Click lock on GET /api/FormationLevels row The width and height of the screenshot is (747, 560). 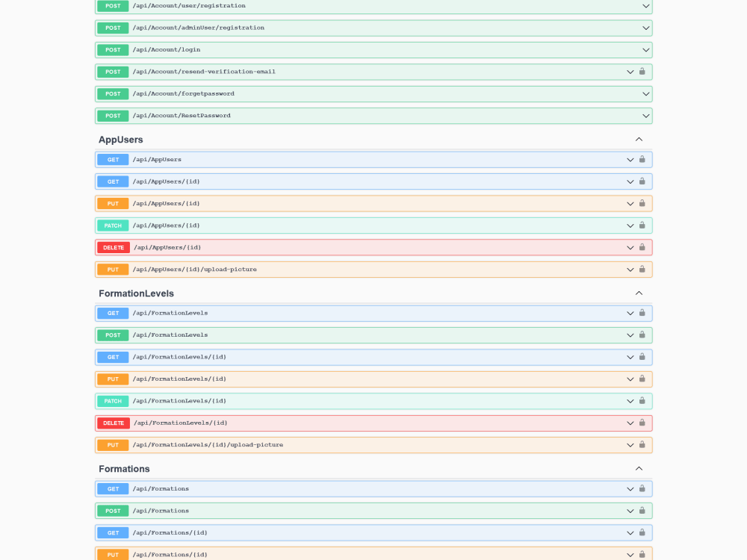point(642,312)
